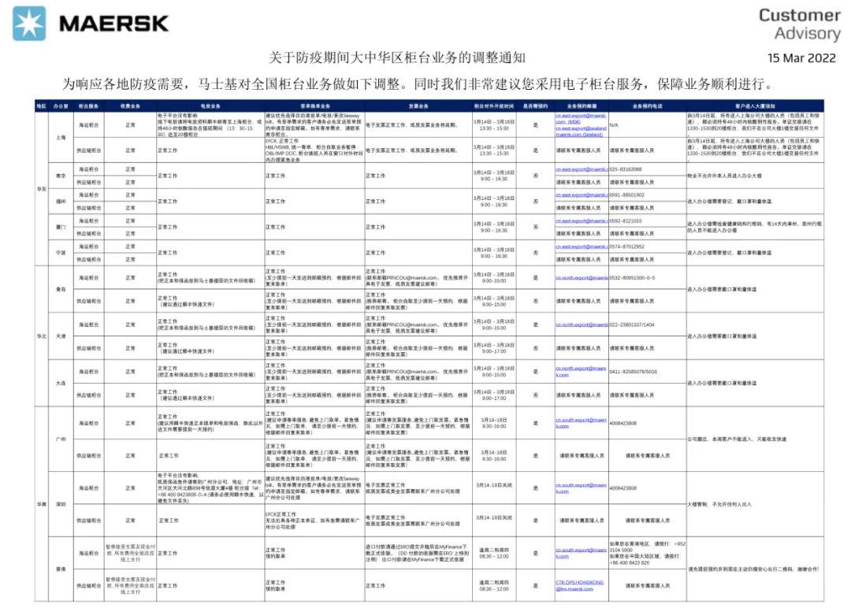Click the 电放业务 column header
Screen dimensions: 851x616
tap(210, 106)
